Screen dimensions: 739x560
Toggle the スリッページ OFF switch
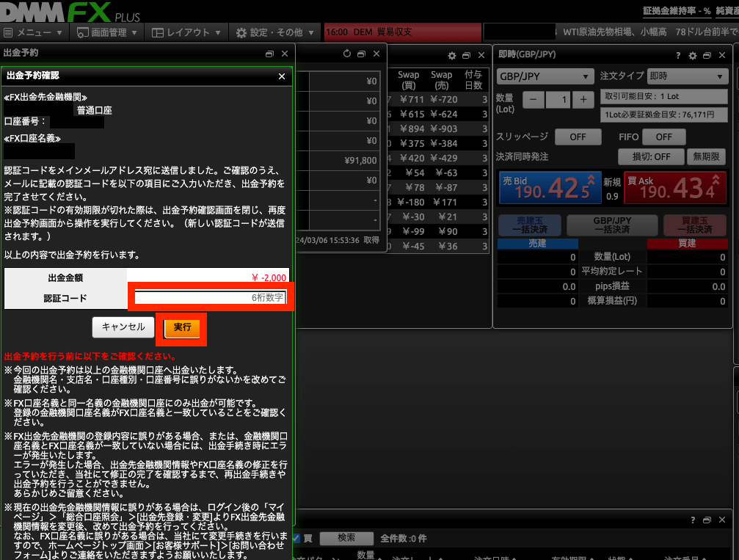click(x=578, y=137)
